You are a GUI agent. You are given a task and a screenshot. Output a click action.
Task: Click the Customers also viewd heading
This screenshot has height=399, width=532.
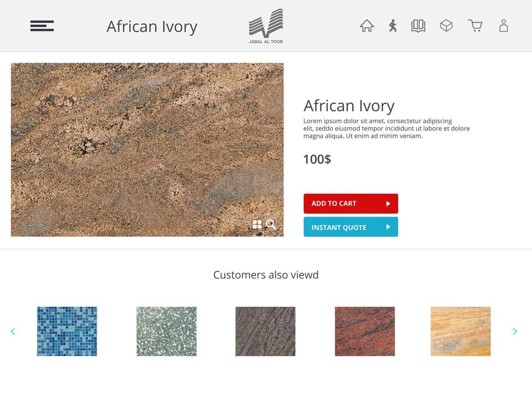pyautogui.click(x=266, y=275)
